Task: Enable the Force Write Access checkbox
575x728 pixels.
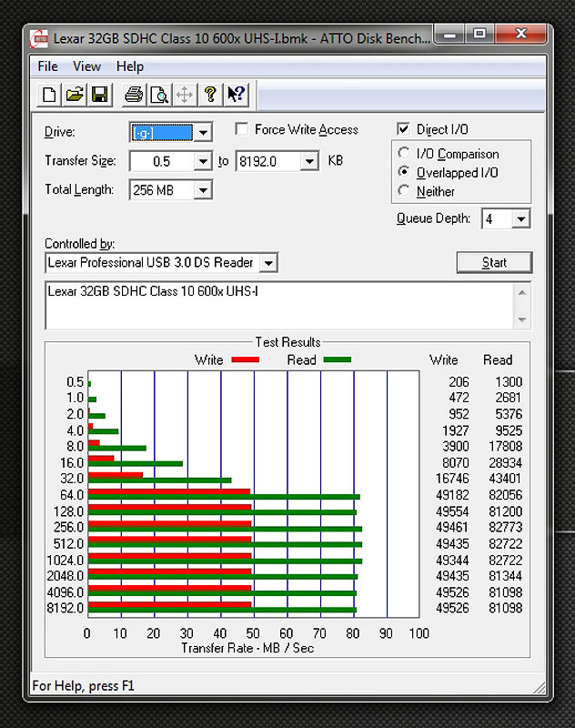Action: tap(242, 130)
